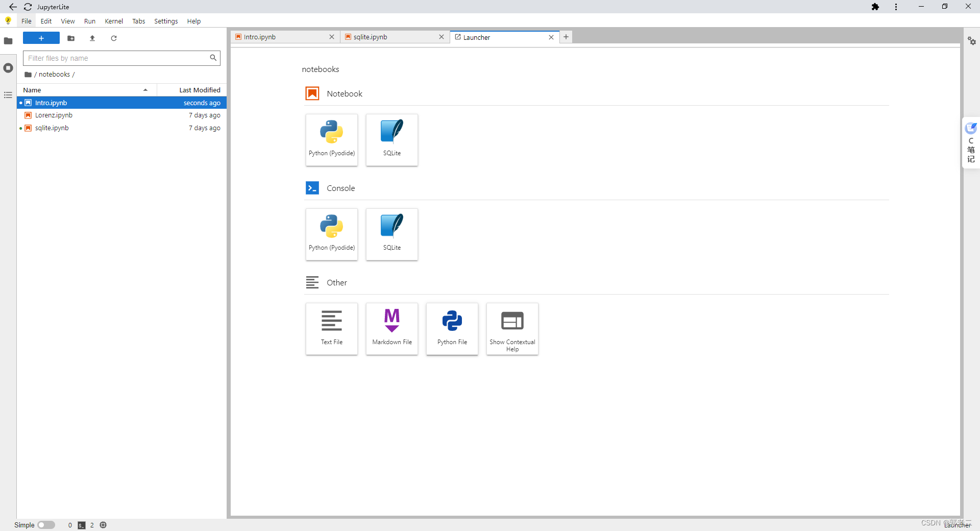
Task: Create a new folder in file browser
Action: [x=71, y=38]
